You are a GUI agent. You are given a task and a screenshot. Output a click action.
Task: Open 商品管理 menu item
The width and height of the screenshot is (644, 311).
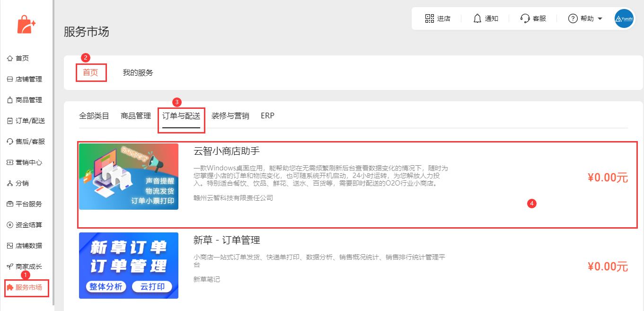[29, 100]
